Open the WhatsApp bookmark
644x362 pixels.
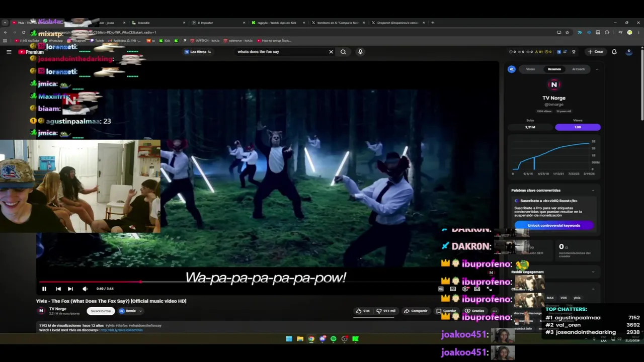53,41
